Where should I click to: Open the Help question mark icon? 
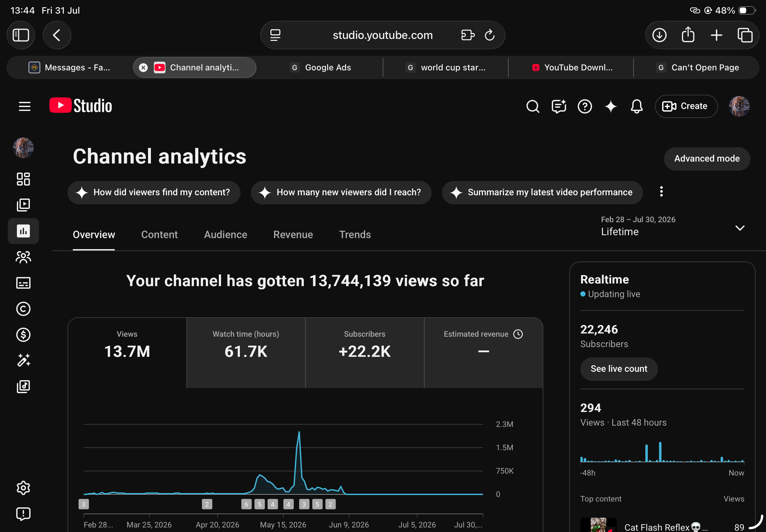click(585, 106)
